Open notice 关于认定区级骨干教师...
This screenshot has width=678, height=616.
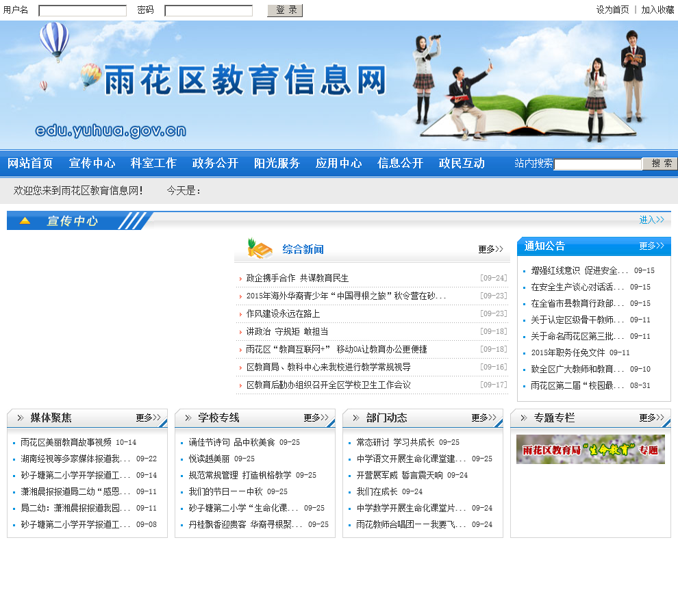click(577, 320)
